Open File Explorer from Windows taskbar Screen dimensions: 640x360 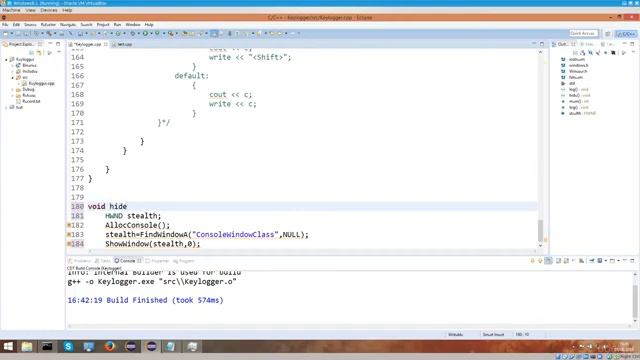pyautogui.click(x=27, y=347)
